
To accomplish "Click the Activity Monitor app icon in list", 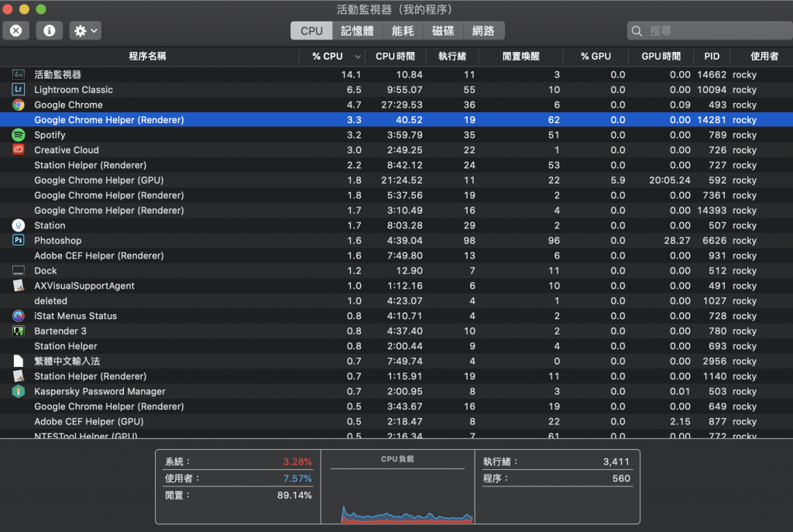I will 19,75.
